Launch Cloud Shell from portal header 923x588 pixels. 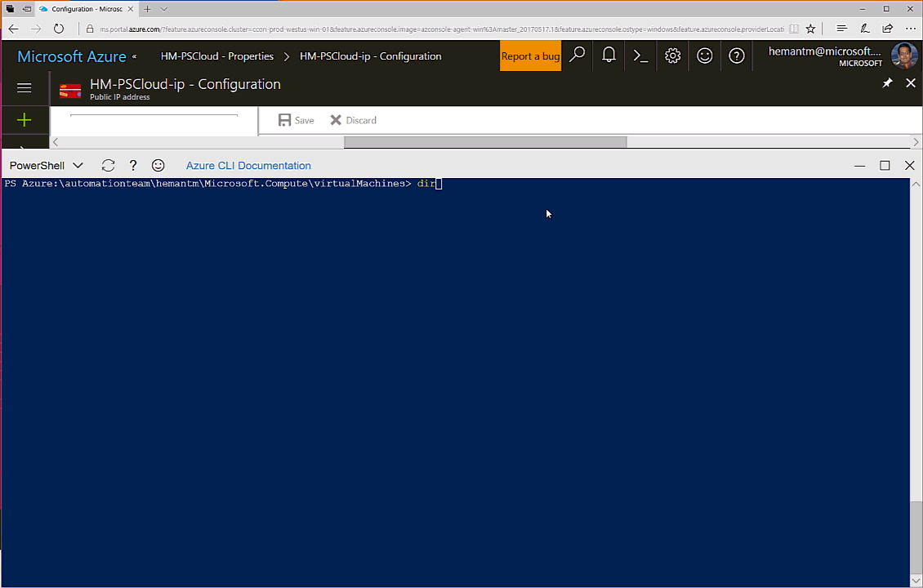pos(640,56)
